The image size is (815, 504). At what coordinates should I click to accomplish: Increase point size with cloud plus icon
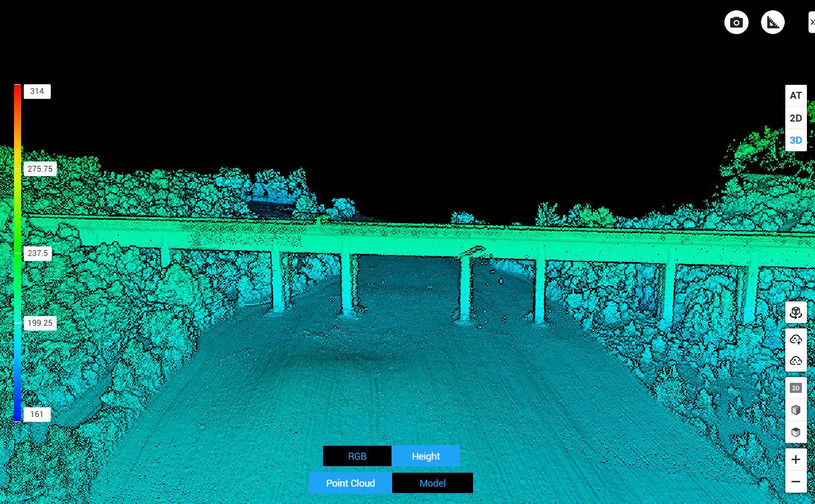pos(796,339)
